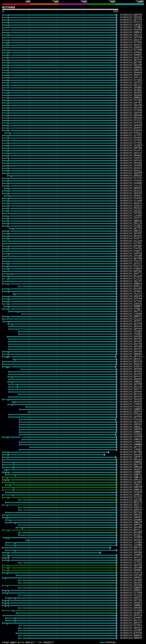Screen dimensions: 146x644
Task: Select the UniRef100_A5C4U9 label
Action: pyautogui.click(x=131, y=118)
